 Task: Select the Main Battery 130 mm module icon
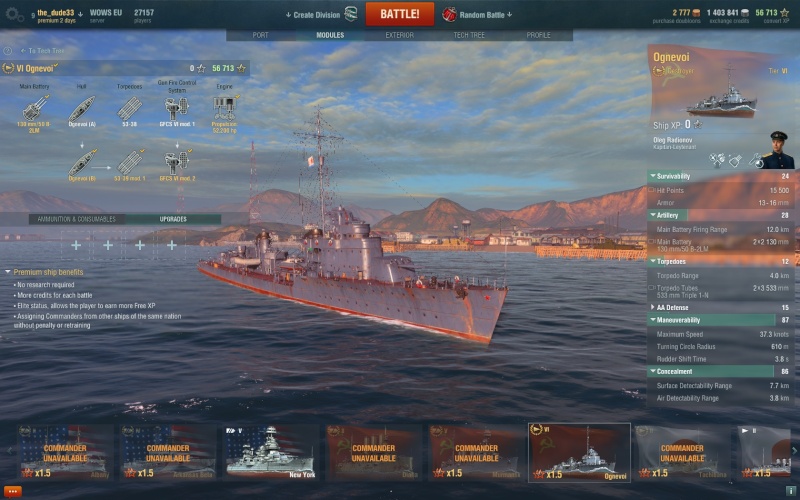coord(34,109)
